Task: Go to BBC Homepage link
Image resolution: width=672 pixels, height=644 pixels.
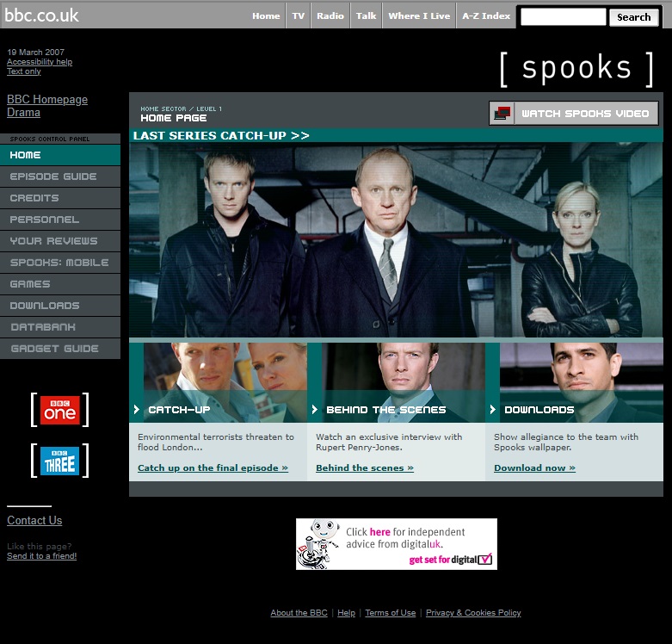Action: click(47, 100)
